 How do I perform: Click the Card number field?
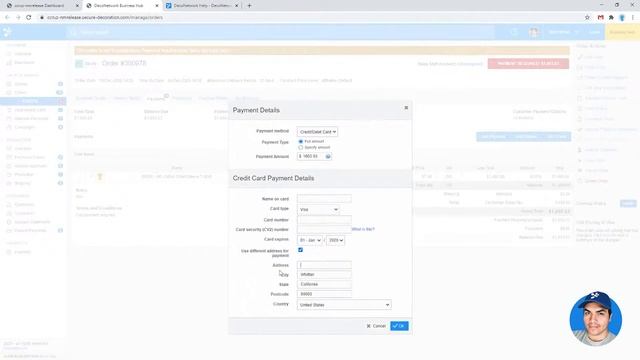coord(324,220)
